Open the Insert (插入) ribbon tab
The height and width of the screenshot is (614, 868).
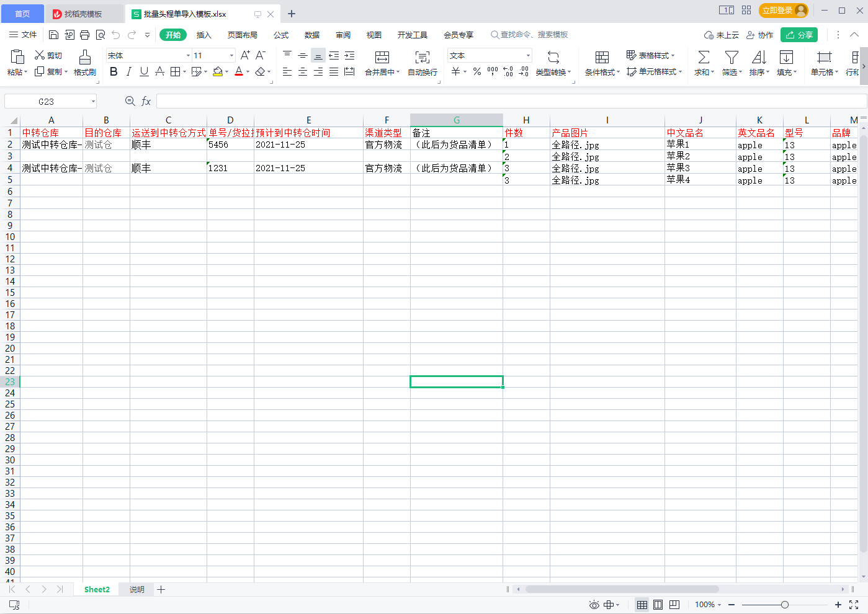pos(204,35)
